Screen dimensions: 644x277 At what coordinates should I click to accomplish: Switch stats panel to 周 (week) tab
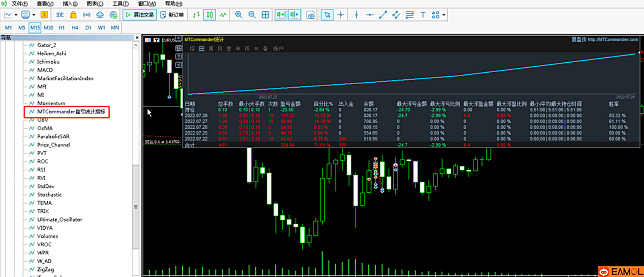211,49
